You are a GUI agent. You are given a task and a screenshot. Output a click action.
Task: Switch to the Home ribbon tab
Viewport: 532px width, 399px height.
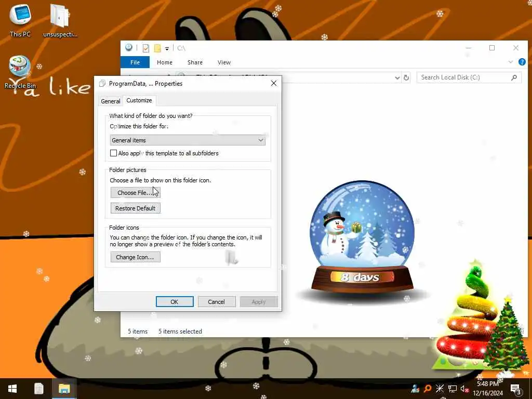(165, 62)
